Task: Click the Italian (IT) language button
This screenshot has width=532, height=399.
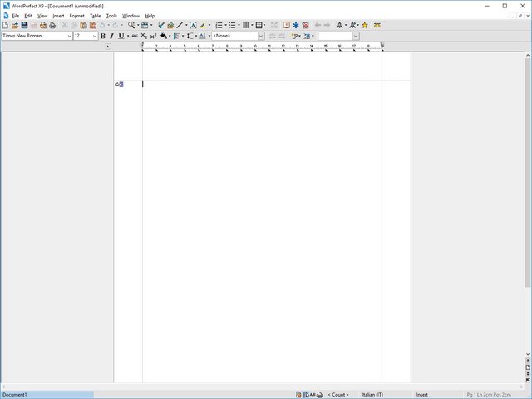Action: coord(372,395)
